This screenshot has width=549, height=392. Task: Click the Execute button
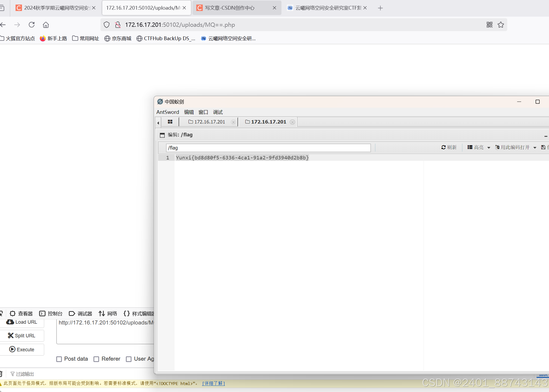point(22,349)
